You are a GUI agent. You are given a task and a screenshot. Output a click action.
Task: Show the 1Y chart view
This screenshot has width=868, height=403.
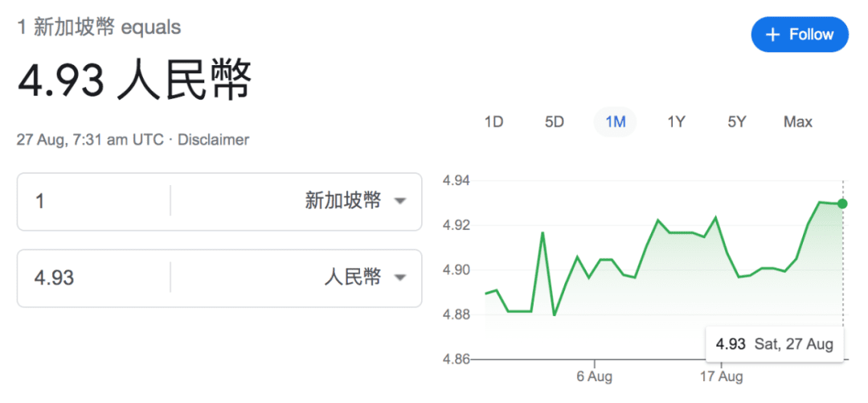pyautogui.click(x=676, y=122)
